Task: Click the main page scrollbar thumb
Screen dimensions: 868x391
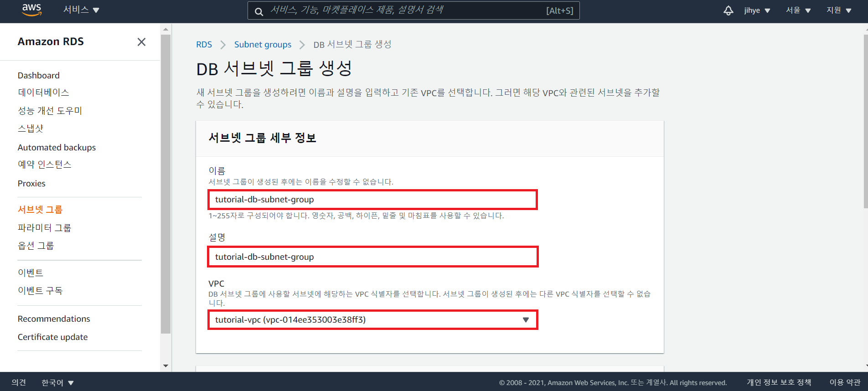Action: [x=866, y=121]
